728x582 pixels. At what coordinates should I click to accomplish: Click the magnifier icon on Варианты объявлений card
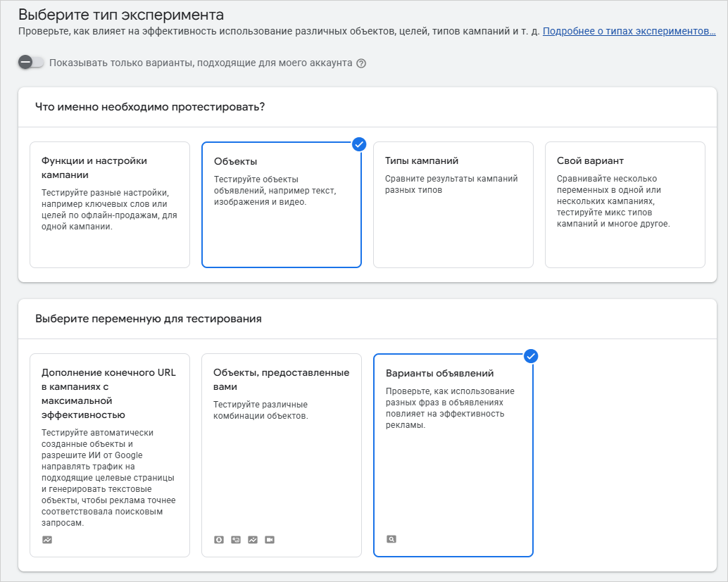click(391, 538)
